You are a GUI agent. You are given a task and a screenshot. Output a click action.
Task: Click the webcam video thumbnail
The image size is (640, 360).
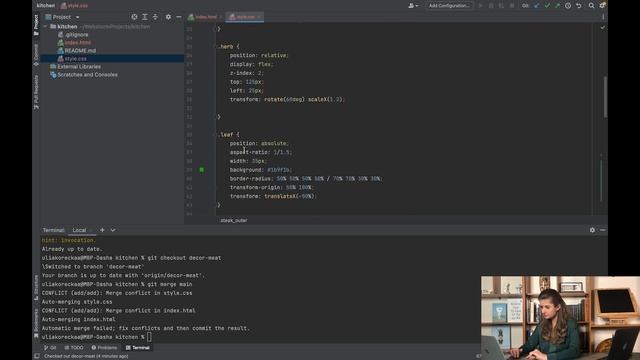tap(560, 318)
